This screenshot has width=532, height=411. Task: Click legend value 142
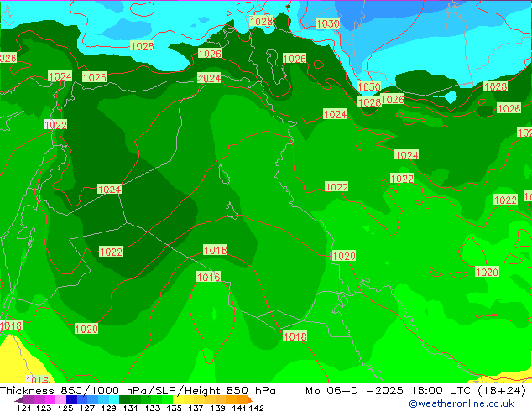point(257,408)
